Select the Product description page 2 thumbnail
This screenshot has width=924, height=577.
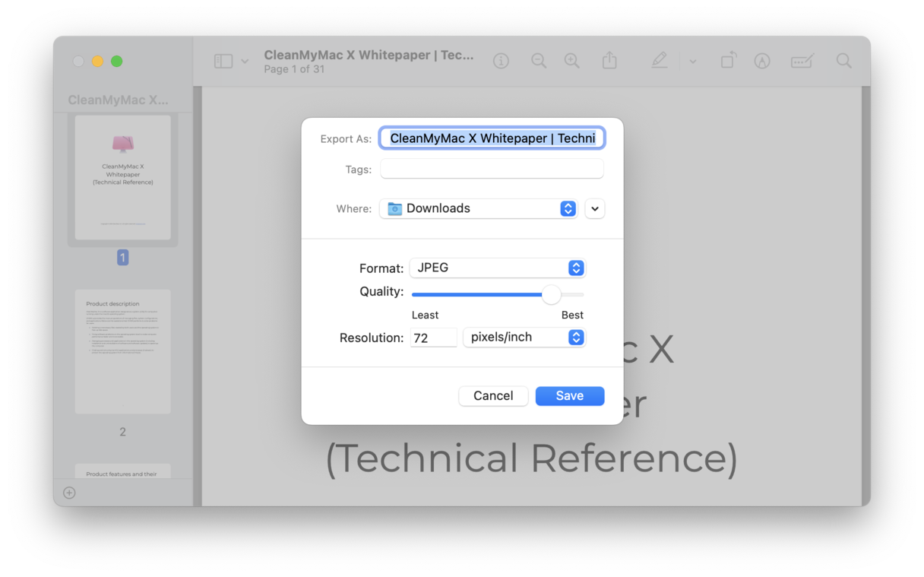pyautogui.click(x=123, y=351)
